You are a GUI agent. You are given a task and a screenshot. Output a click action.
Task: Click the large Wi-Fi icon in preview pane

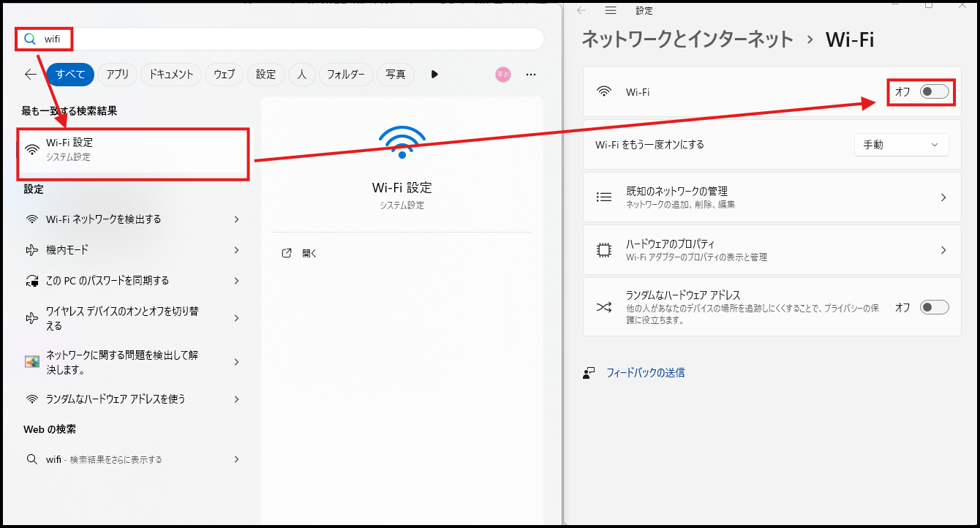pos(402,143)
